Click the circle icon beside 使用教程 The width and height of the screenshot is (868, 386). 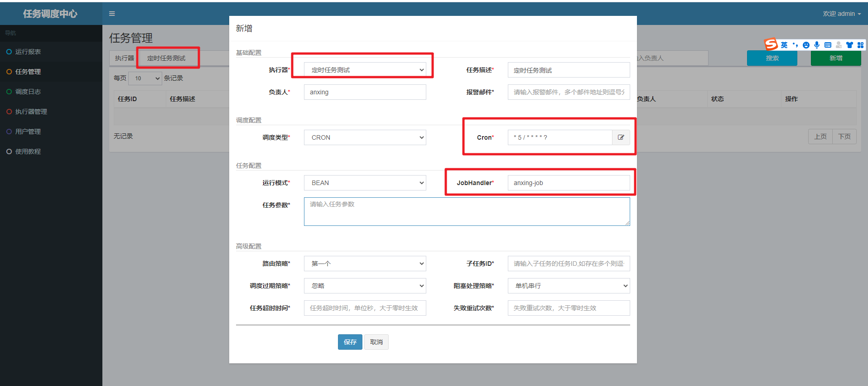pos(9,151)
